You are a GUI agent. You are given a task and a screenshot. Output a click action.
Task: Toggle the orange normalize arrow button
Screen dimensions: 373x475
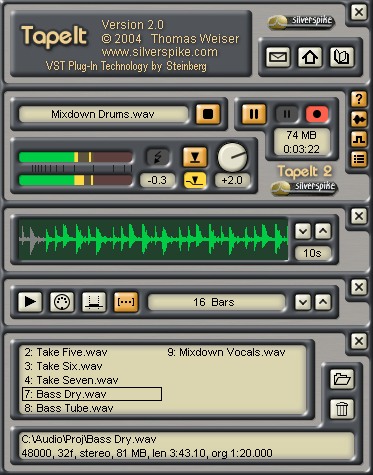[195, 157]
